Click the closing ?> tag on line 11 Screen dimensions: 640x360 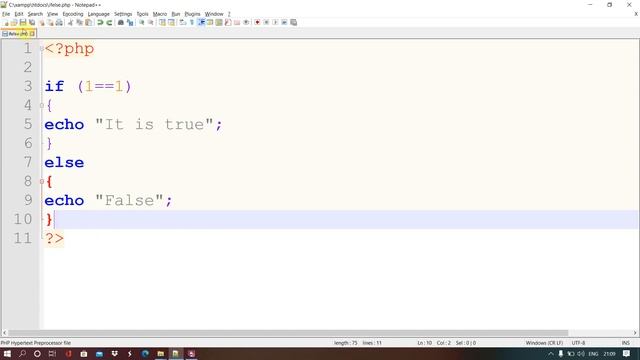54,238
